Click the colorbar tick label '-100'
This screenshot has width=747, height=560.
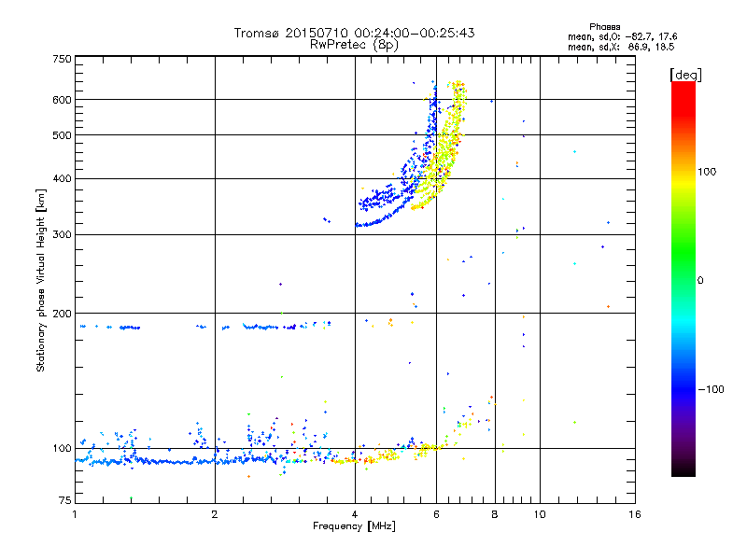click(711, 389)
